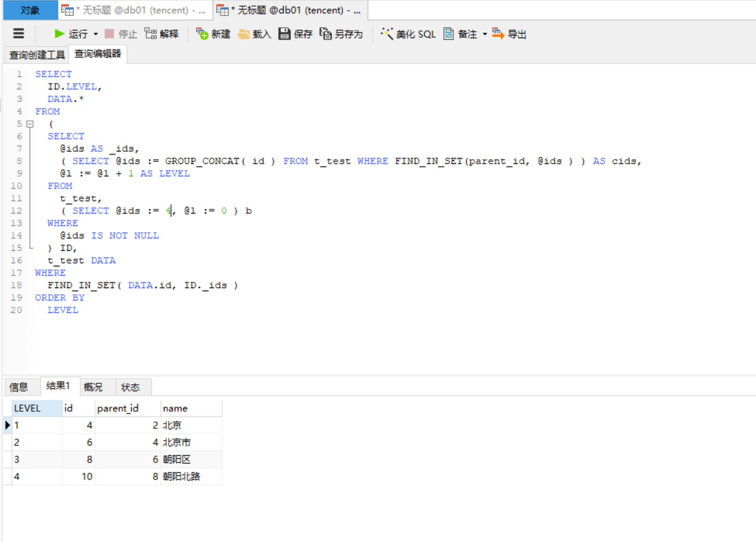Viewport: 756px width, 542px height.
Task: Click the IS NOT NULL clause on line 14
Action: (x=125, y=235)
